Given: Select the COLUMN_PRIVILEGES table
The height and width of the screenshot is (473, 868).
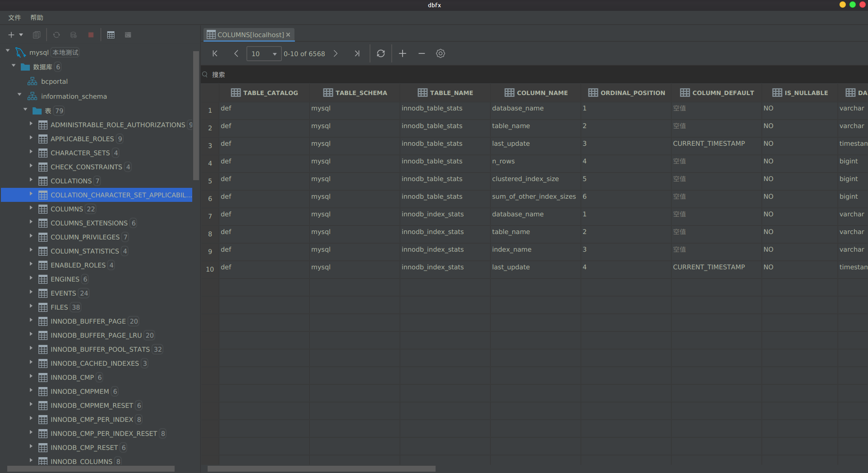Looking at the screenshot, I should pyautogui.click(x=85, y=237).
